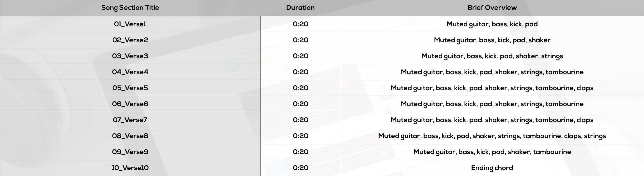
Task: Select the 01_Verse1 row title
Action: tap(130, 24)
